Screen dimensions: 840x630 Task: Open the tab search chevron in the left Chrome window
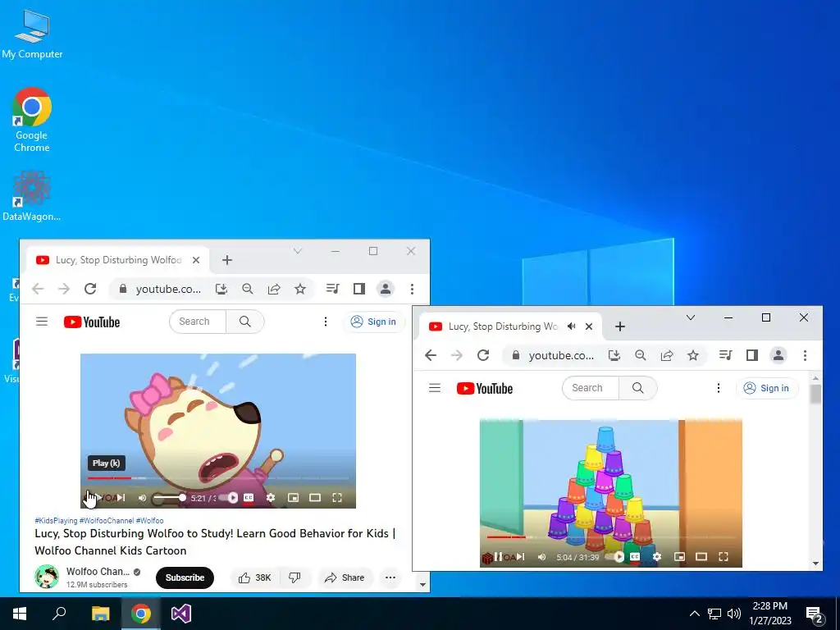click(x=298, y=251)
